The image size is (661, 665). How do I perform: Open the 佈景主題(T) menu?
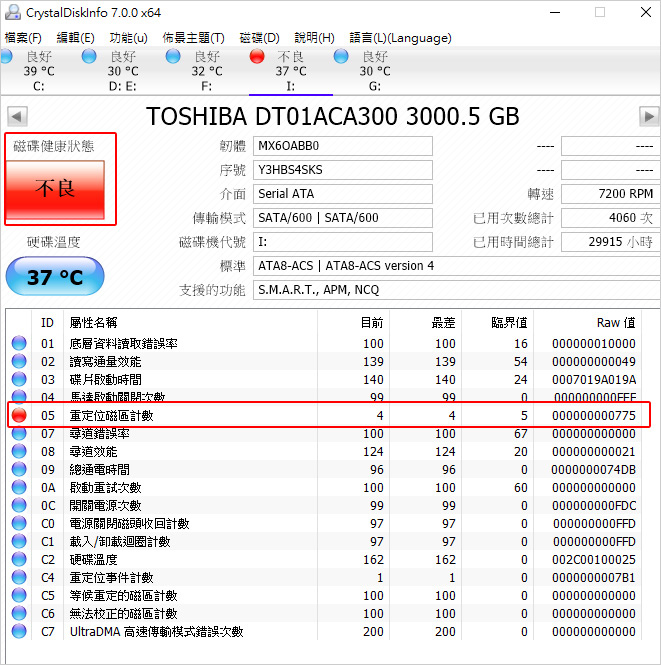[x=193, y=38]
